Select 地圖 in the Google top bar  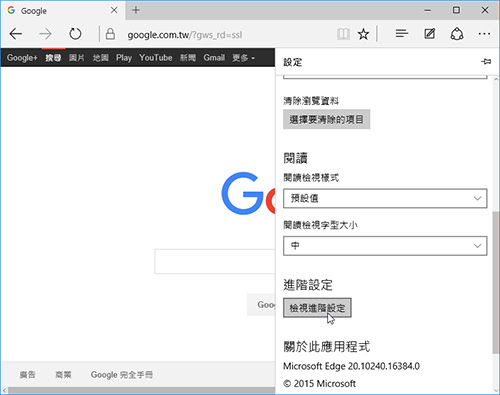click(100, 58)
